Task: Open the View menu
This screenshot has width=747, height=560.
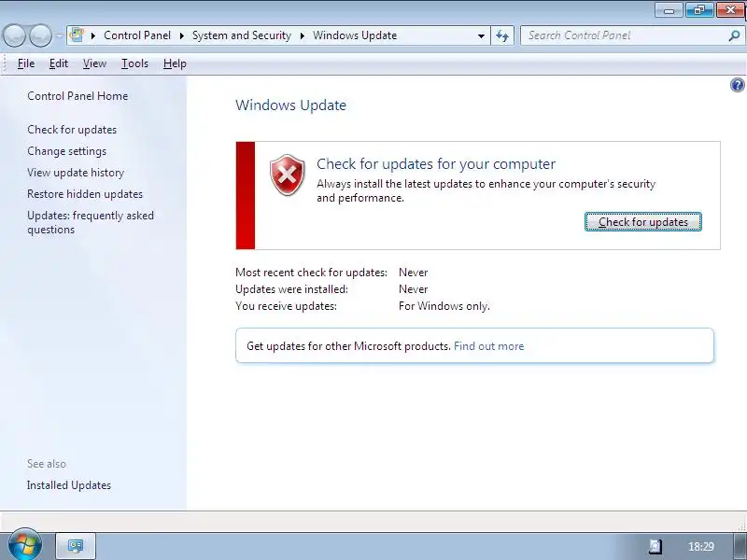Action: tap(94, 63)
